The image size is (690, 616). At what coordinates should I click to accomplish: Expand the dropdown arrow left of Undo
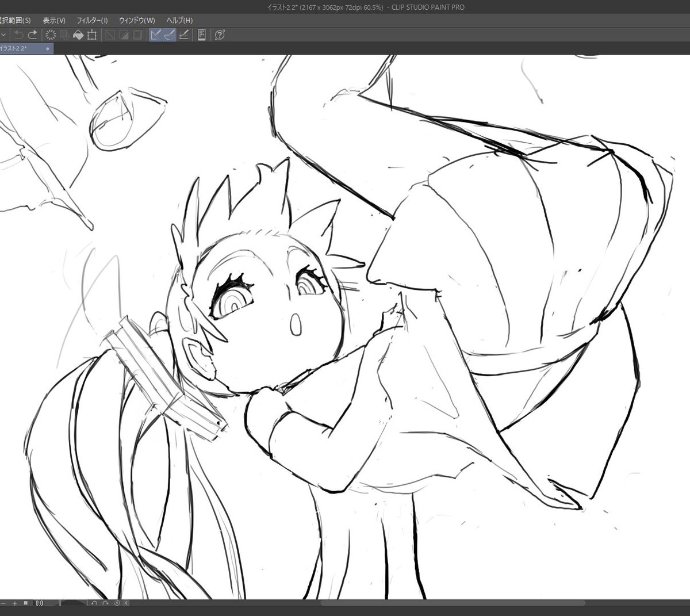3,35
